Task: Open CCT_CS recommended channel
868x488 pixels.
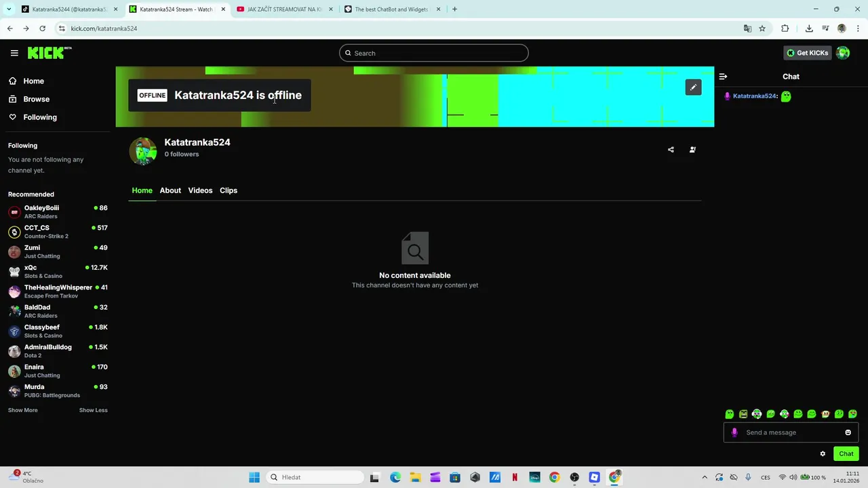Action: tap(58, 232)
